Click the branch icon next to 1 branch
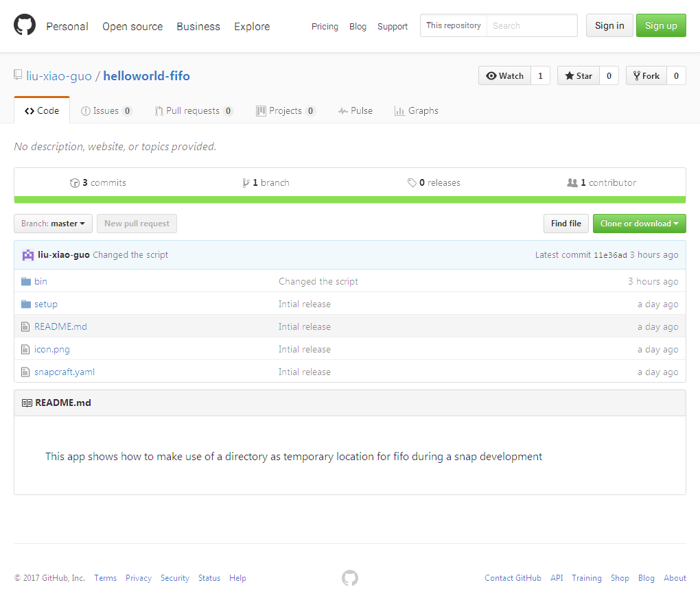This screenshot has height=611, width=700. point(246,183)
